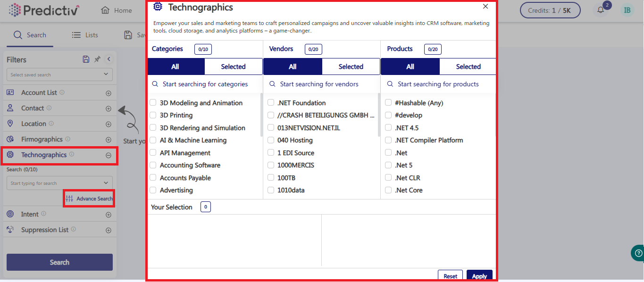Check the API Management category

coord(153,153)
